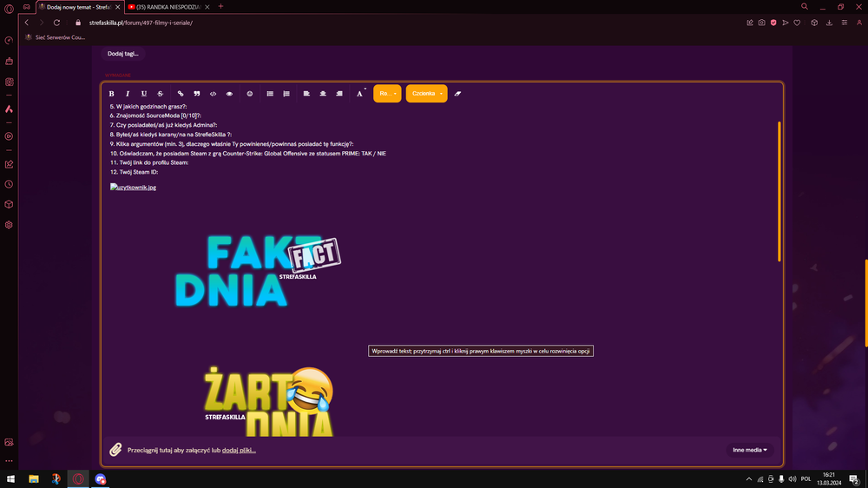The image size is (868, 488).
Task: Click the search tabs magnifier icon
Action: point(805,7)
